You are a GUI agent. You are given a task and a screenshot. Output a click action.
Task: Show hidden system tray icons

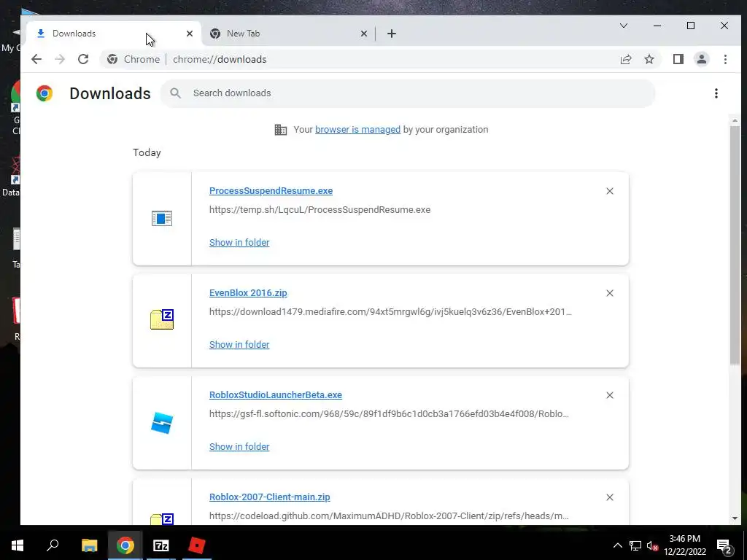(x=617, y=545)
